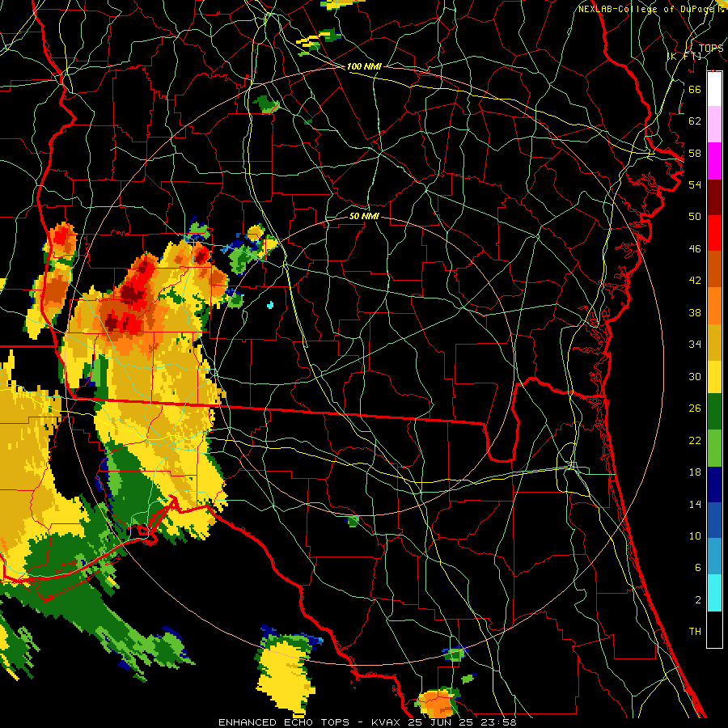
Task: Select the bright red legend swatch
Action: tap(714, 233)
